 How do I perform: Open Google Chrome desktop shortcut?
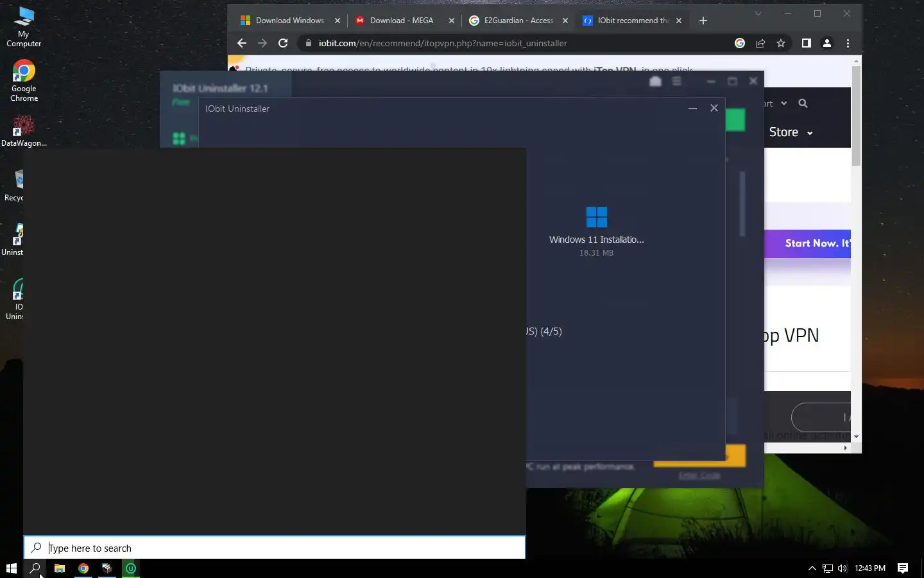[x=24, y=81]
